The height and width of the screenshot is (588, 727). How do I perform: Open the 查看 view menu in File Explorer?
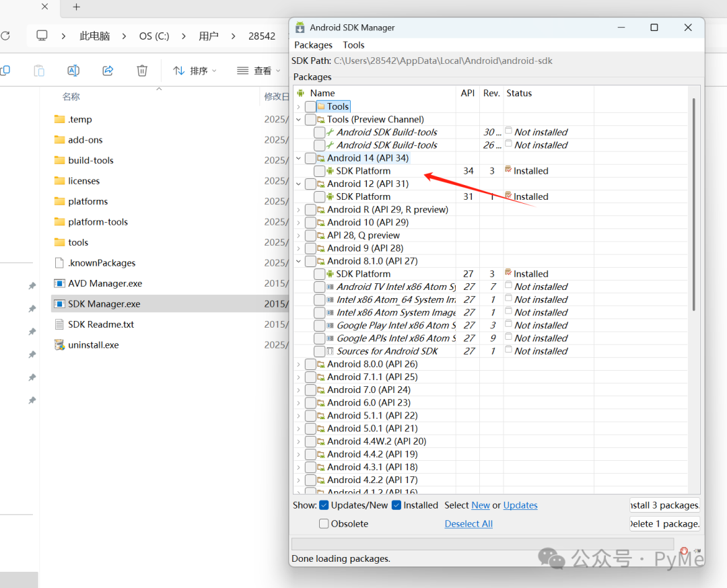[x=258, y=71]
